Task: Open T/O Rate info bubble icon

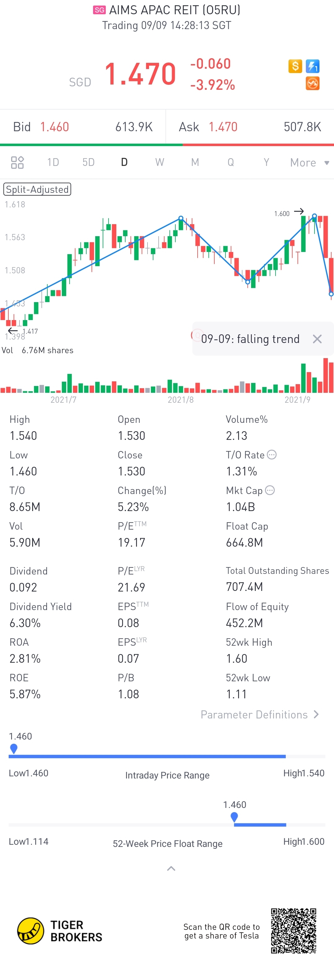Action: (x=272, y=455)
